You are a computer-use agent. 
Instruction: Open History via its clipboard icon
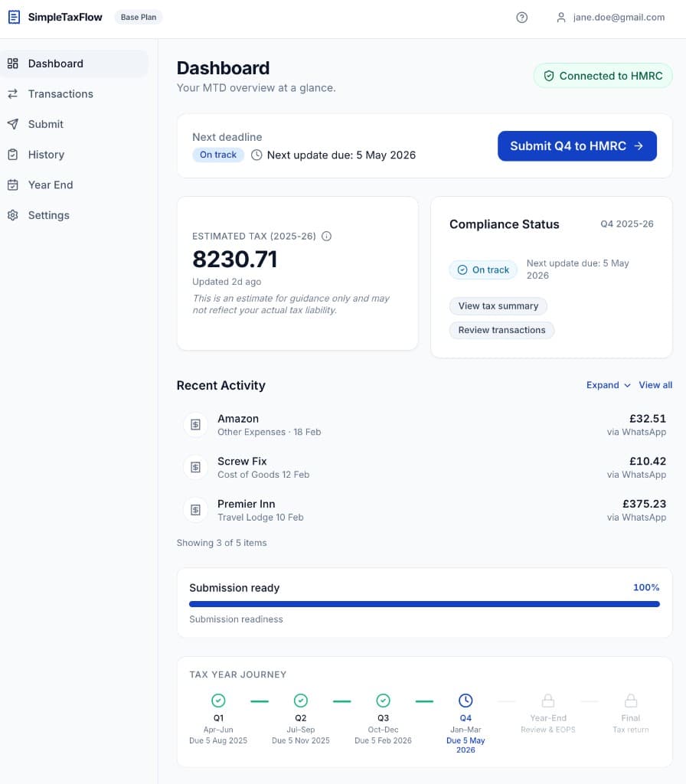pyautogui.click(x=13, y=154)
